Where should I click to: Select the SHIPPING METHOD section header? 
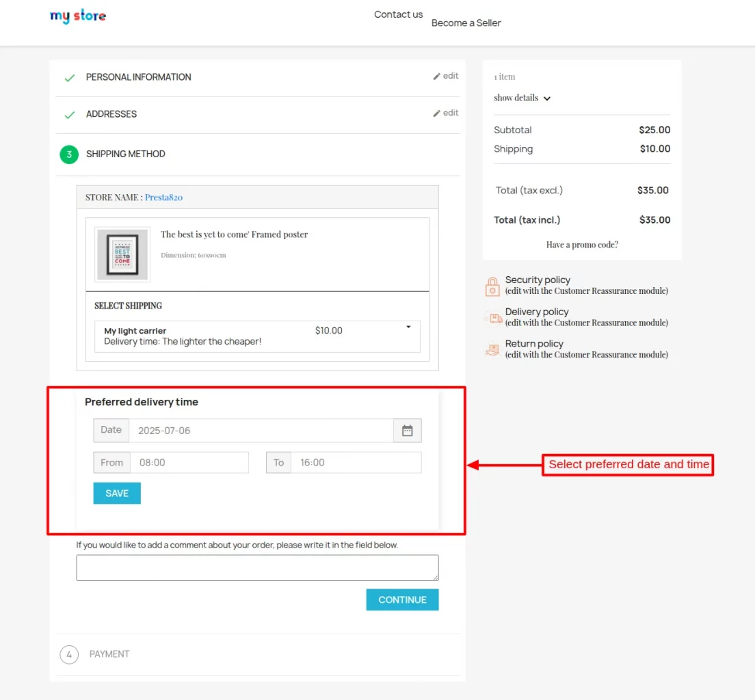pyautogui.click(x=126, y=154)
